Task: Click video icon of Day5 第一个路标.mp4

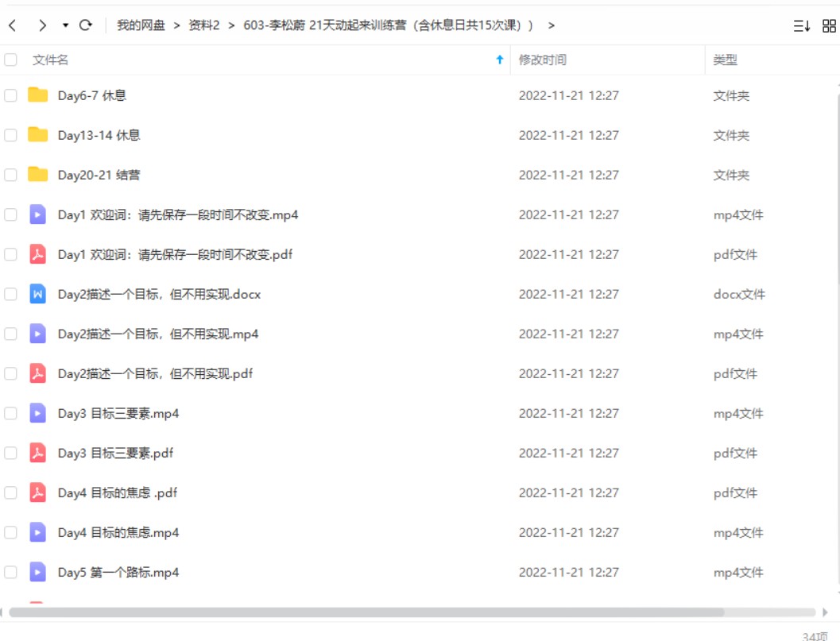Action: point(37,571)
